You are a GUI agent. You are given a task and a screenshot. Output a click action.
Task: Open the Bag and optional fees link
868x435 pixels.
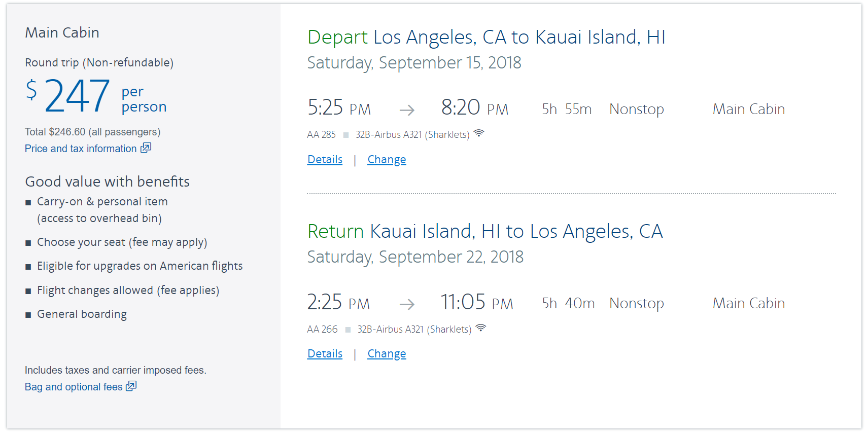tap(74, 387)
